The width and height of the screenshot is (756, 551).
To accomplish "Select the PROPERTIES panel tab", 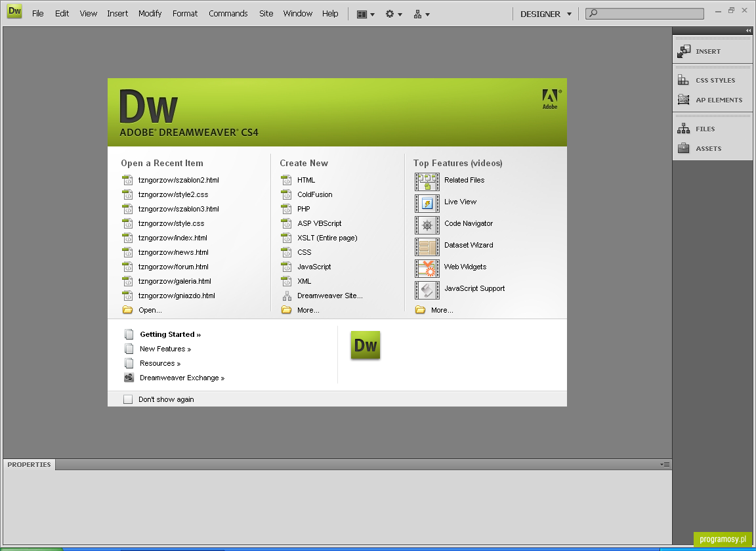I will point(29,464).
